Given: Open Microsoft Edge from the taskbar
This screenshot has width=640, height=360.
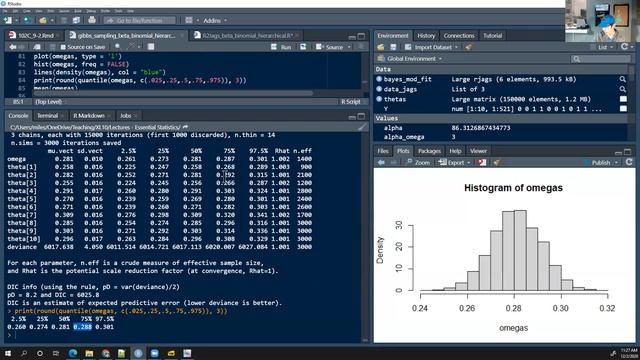Looking at the screenshot, I should 73,353.
